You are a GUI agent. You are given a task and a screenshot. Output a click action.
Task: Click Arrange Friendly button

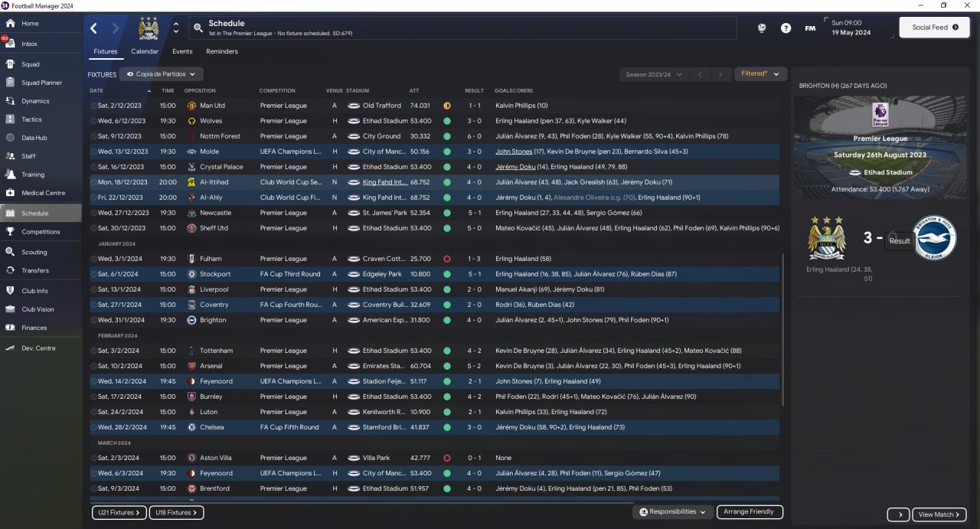(750, 511)
